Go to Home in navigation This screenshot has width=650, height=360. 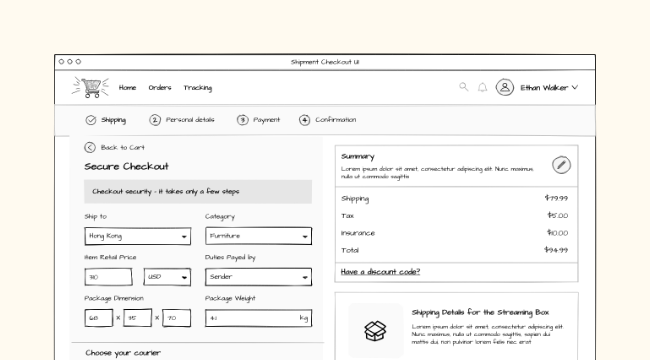click(x=127, y=88)
